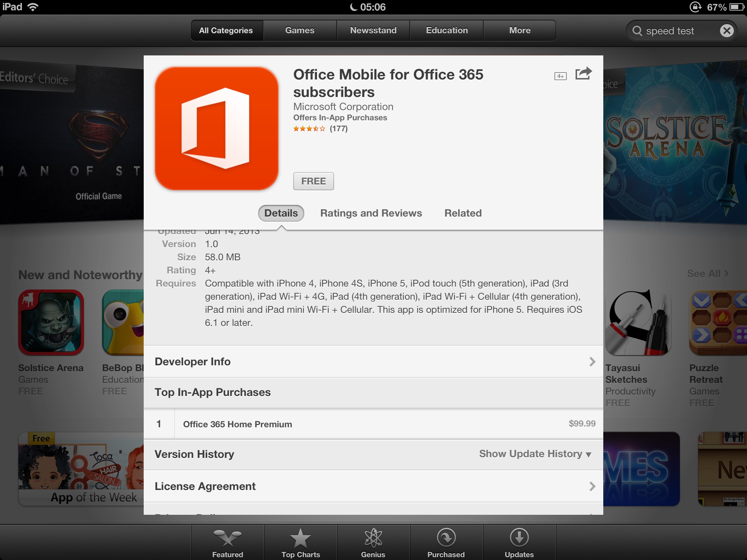Viewport: 747px width, 560px height.
Task: Open the Solstice Arena app icon
Action: pyautogui.click(x=51, y=322)
